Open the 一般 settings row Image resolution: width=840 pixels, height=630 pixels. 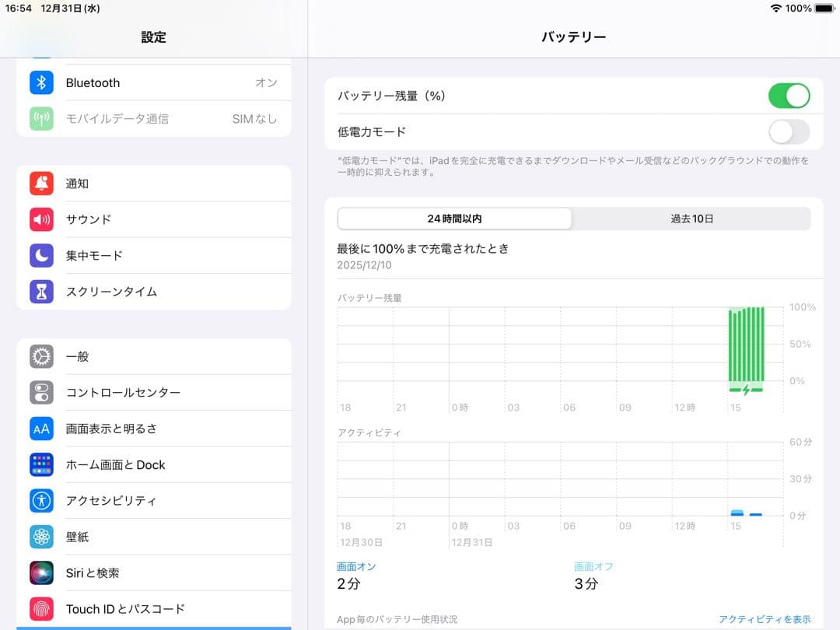tap(154, 356)
